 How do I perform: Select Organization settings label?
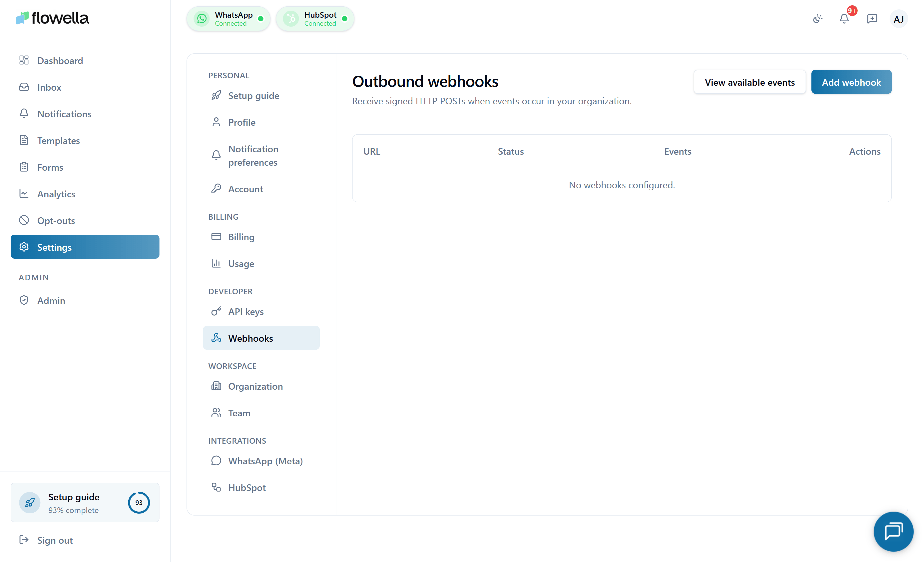click(255, 386)
